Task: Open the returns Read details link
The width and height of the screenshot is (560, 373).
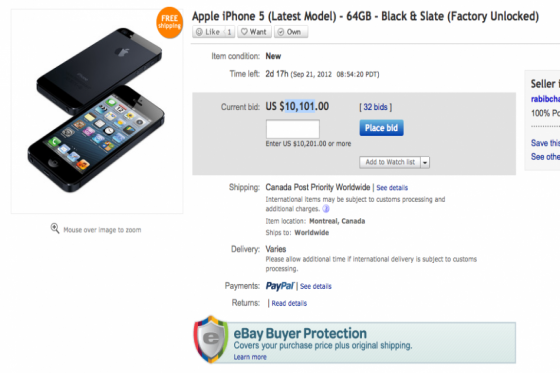Action: tap(289, 303)
